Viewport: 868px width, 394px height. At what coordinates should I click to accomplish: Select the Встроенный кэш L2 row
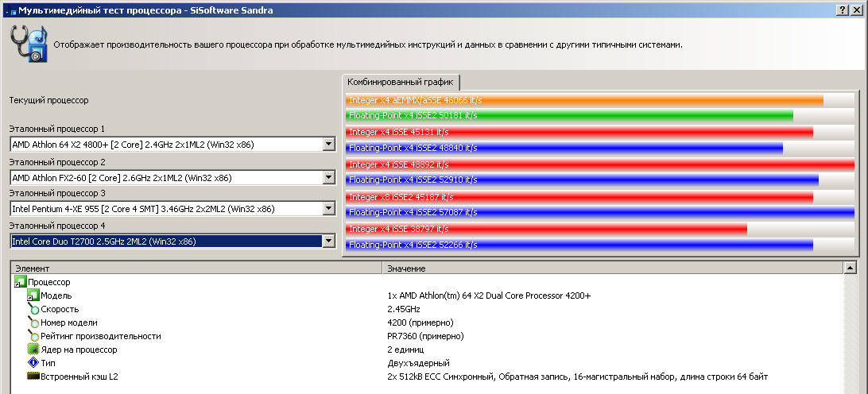click(426, 377)
